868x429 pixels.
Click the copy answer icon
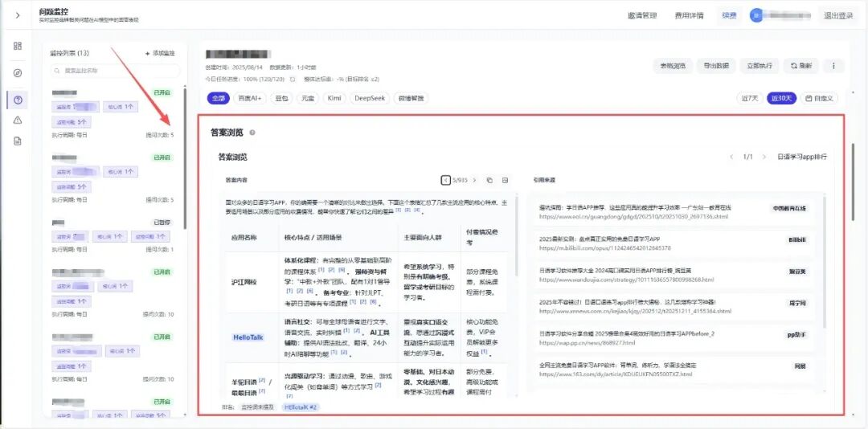point(489,180)
